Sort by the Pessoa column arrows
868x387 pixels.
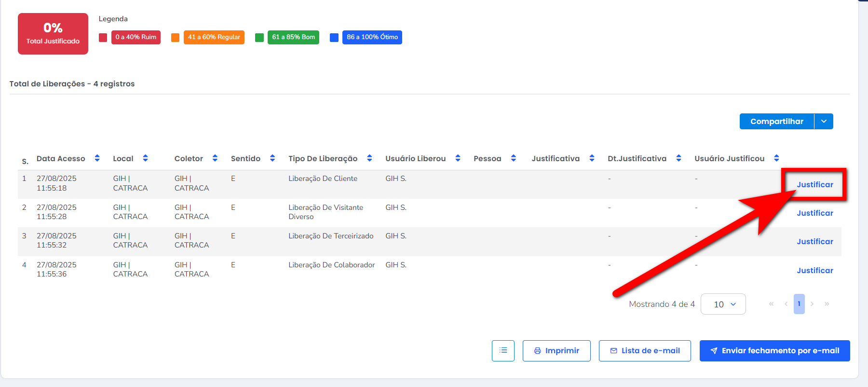(x=513, y=158)
